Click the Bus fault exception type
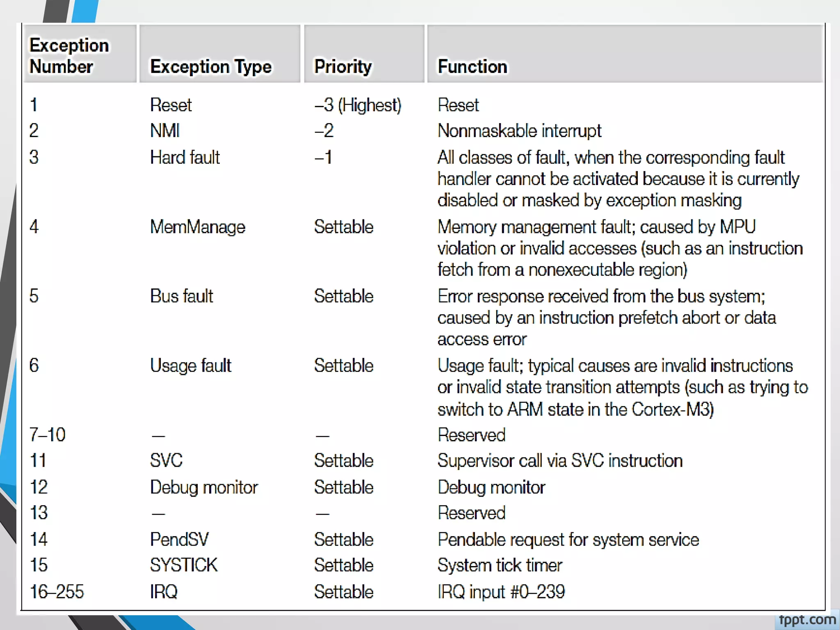 (182, 296)
